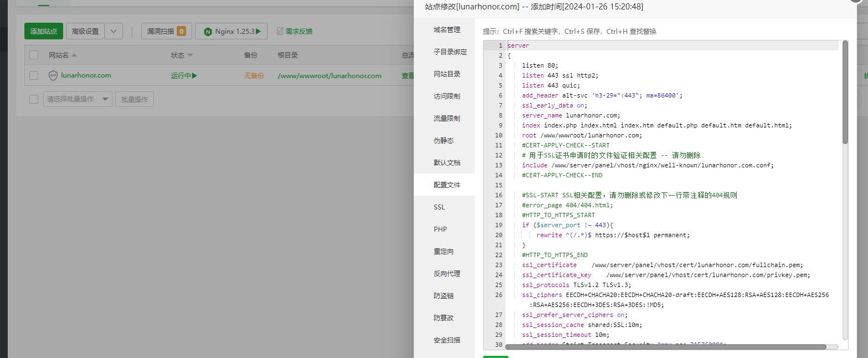The width and height of the screenshot is (868, 358).
Task: Click the 'listen 443 quic;' line
Action: coord(551,85)
